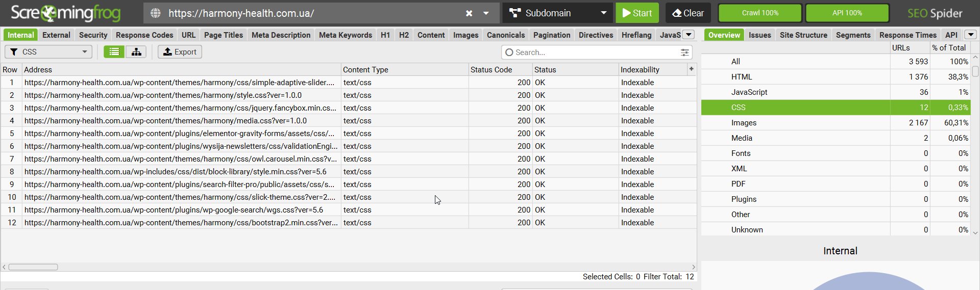Screen dimensions: 980x290
Task: Open the CSS filter dropdown
Action: (x=48, y=51)
